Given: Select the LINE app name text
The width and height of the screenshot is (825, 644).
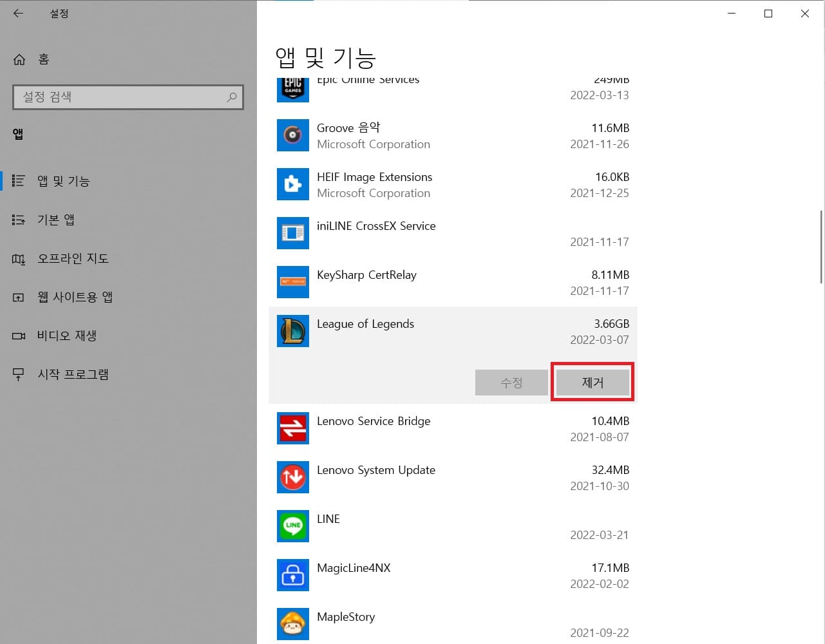Looking at the screenshot, I should click(328, 519).
